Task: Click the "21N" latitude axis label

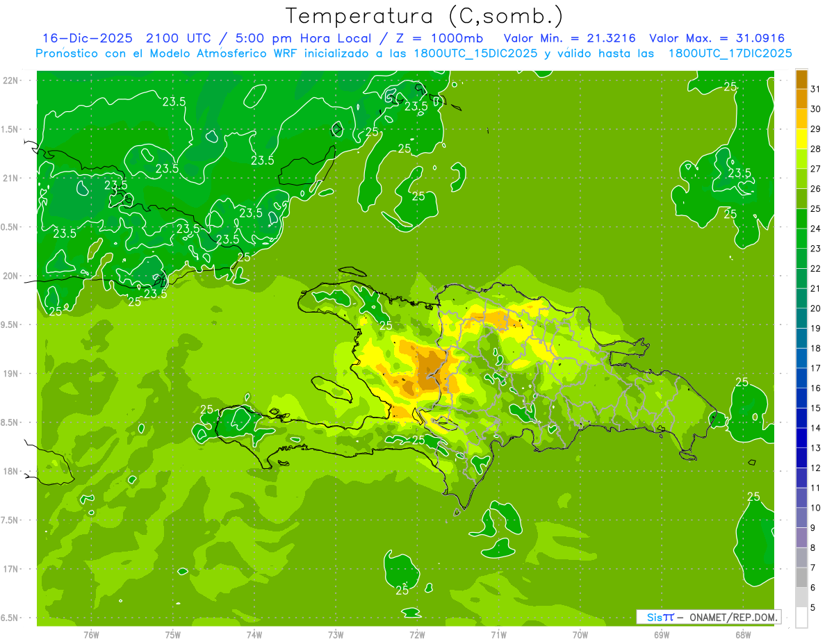Action: (x=10, y=179)
